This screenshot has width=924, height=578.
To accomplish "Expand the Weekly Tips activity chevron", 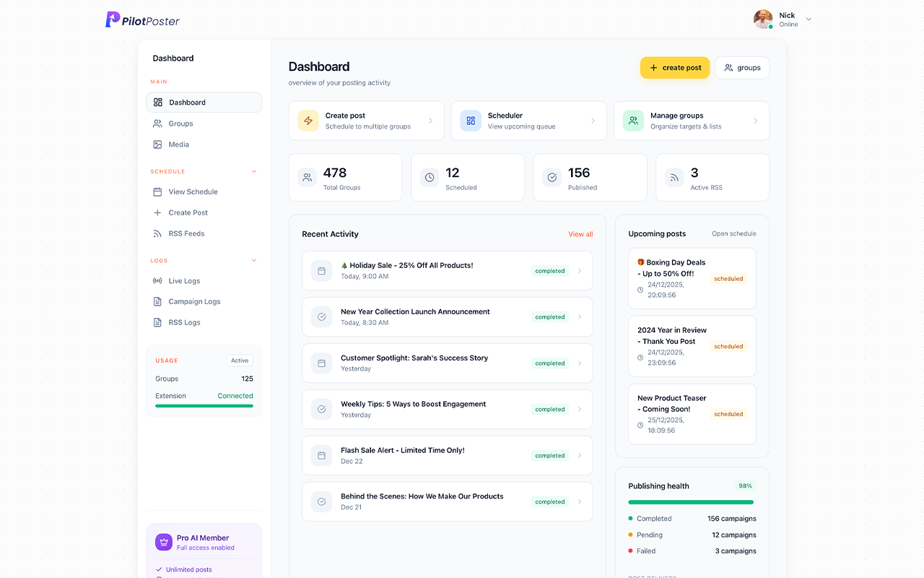I will 580,410.
